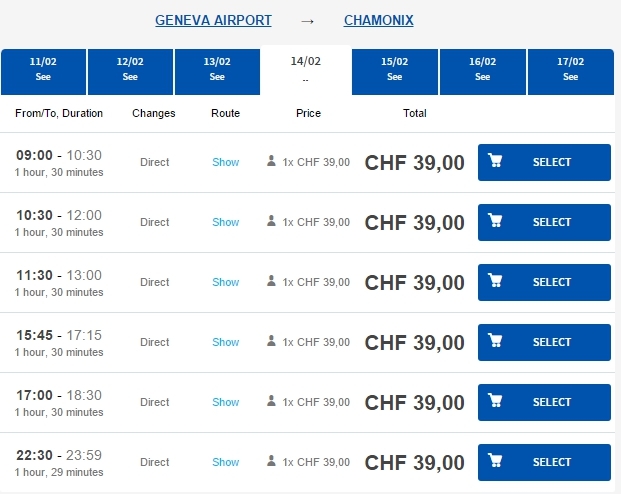Click the cart icon for 09:00 departure

pyautogui.click(x=495, y=160)
